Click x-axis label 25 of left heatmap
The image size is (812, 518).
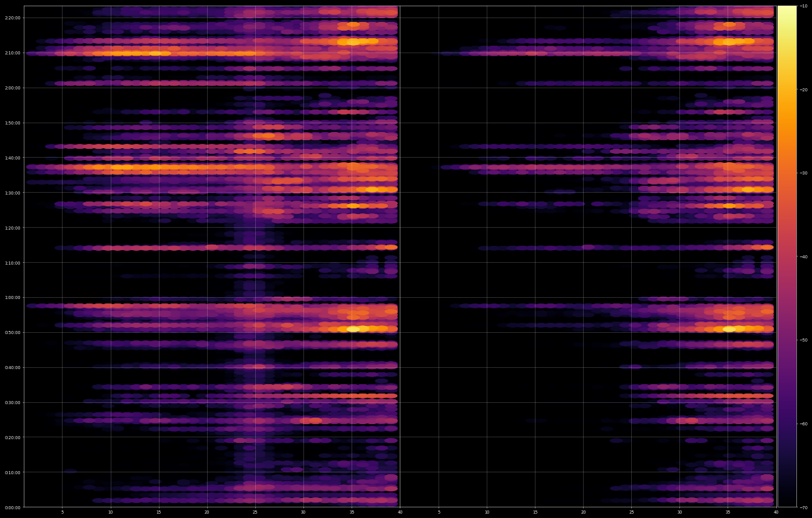255,512
